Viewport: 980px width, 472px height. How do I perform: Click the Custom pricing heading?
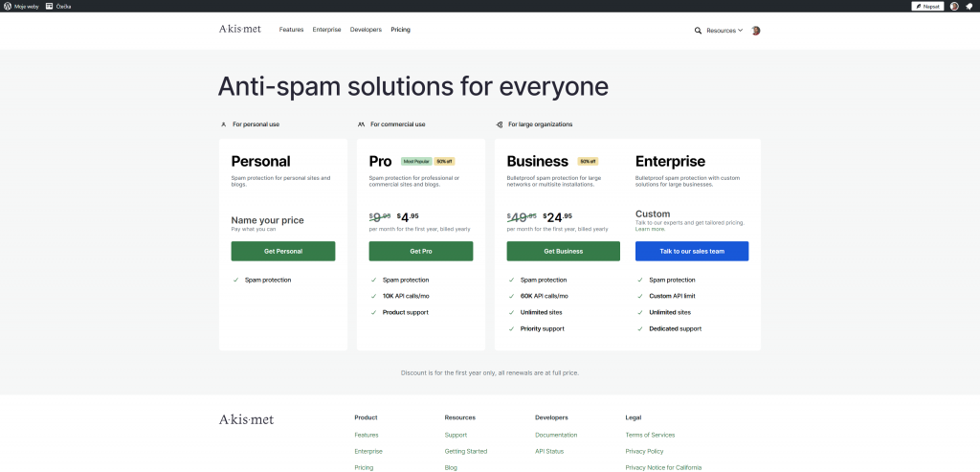click(653, 214)
